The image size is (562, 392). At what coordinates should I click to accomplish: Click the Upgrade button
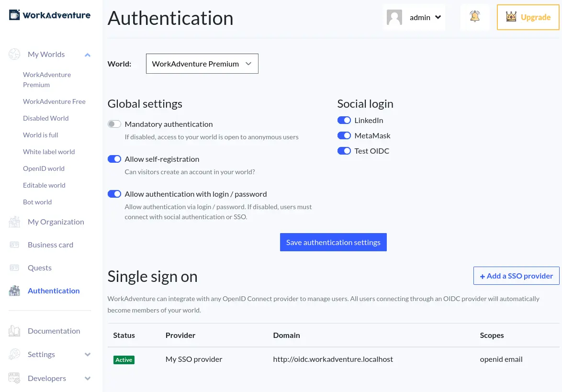click(528, 17)
